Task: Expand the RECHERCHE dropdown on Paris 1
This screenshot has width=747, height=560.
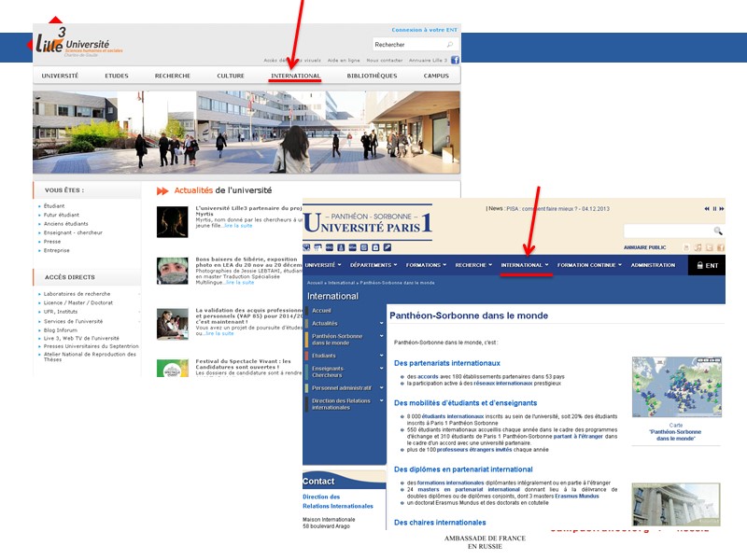Action: (x=473, y=265)
